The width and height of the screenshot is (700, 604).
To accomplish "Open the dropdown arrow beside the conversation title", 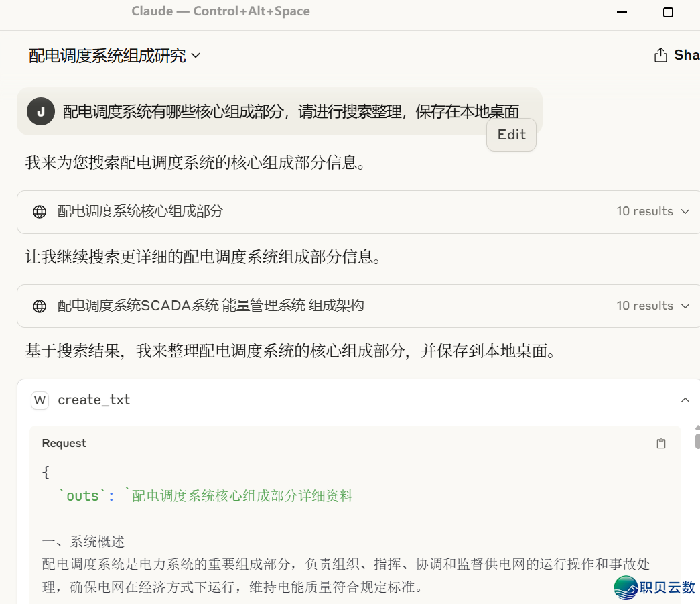I will point(196,56).
